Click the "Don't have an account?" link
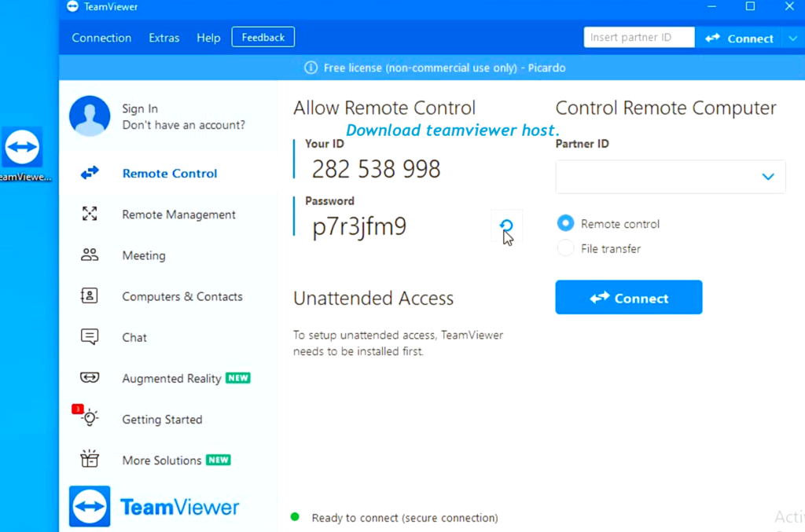The width and height of the screenshot is (805, 532). pyautogui.click(x=184, y=125)
